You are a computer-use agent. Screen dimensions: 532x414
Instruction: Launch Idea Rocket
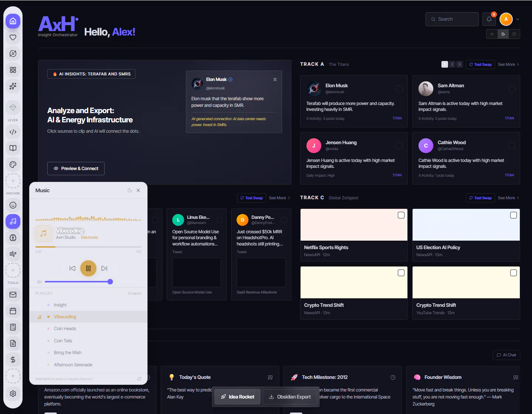pos(237,397)
